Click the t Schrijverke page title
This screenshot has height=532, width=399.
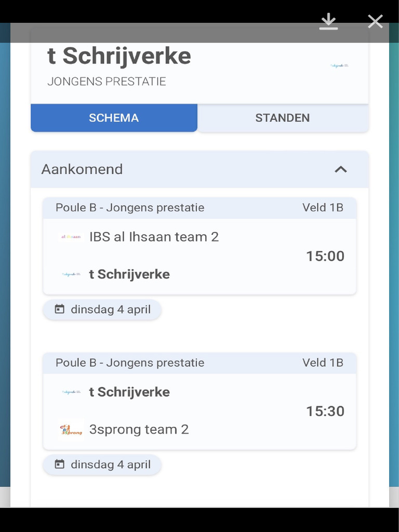tap(119, 56)
